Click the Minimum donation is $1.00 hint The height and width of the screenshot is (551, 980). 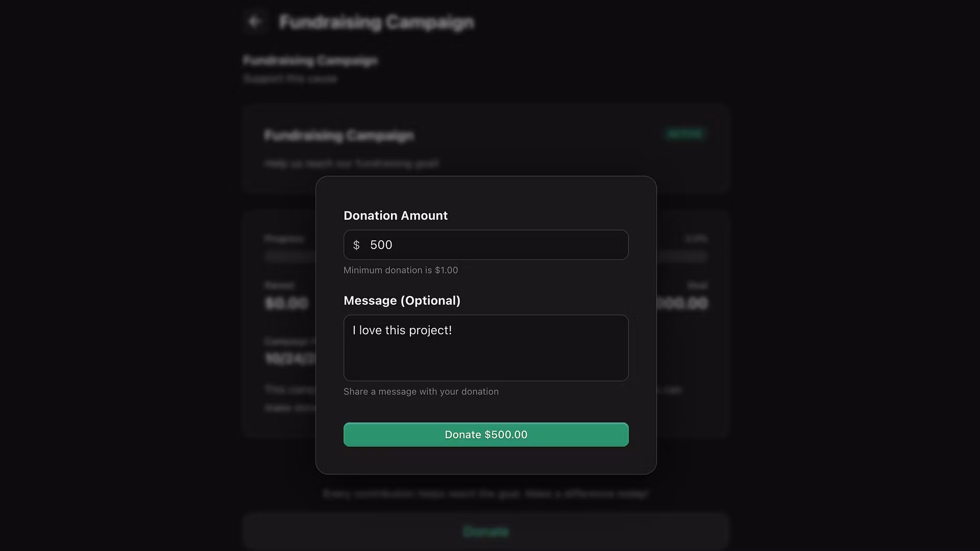click(x=401, y=270)
